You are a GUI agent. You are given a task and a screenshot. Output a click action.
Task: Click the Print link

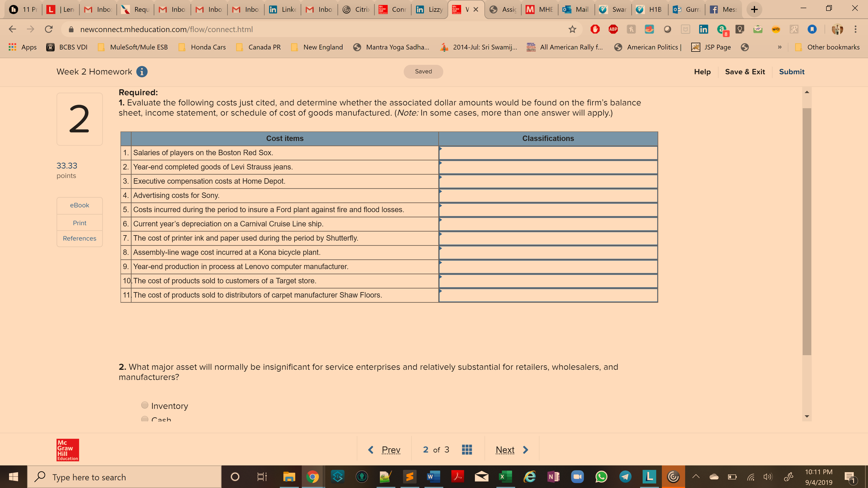(80, 223)
